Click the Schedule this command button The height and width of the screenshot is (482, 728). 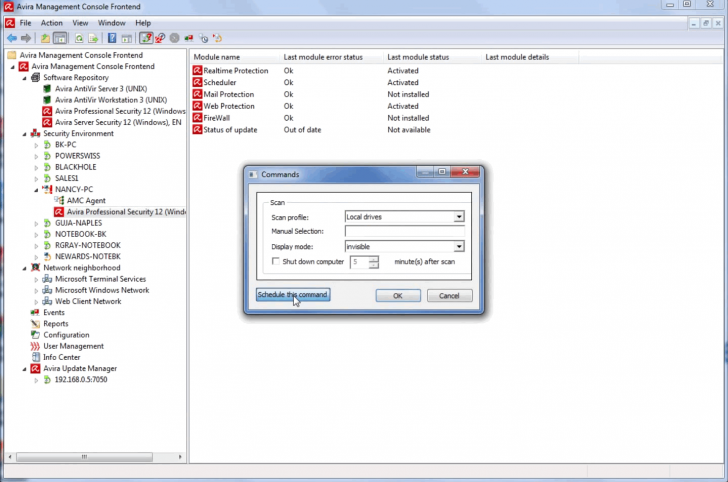pyautogui.click(x=293, y=294)
